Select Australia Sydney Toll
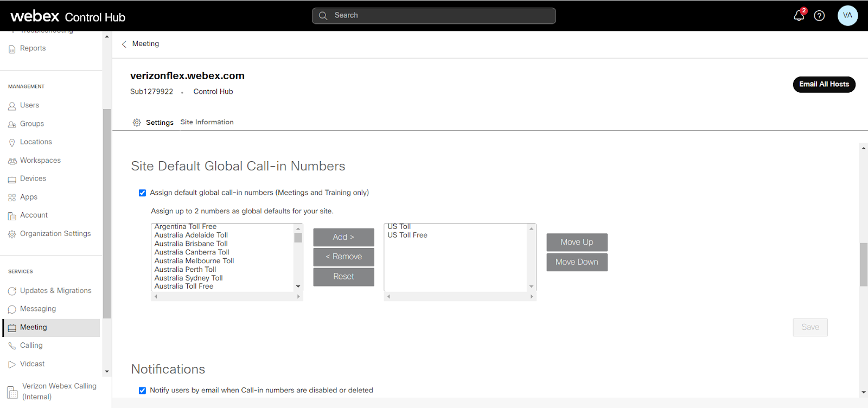 pyautogui.click(x=188, y=278)
